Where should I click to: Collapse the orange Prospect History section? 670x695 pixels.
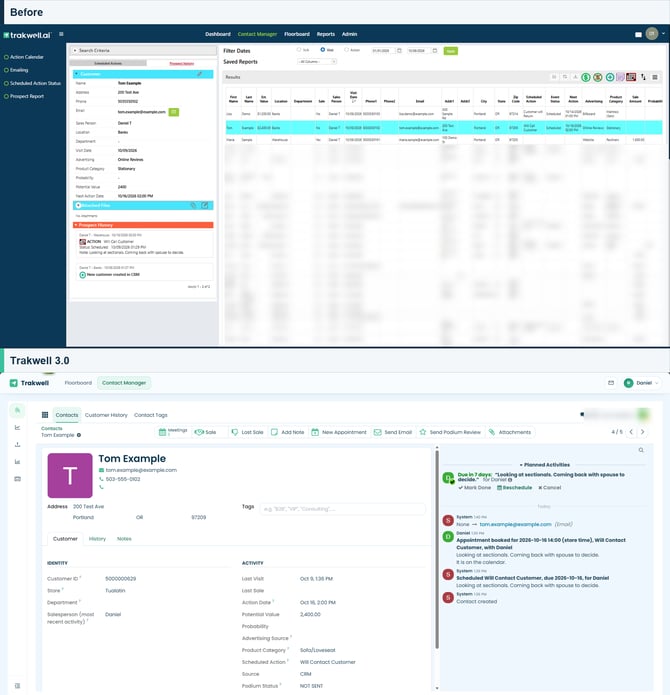tap(143, 225)
